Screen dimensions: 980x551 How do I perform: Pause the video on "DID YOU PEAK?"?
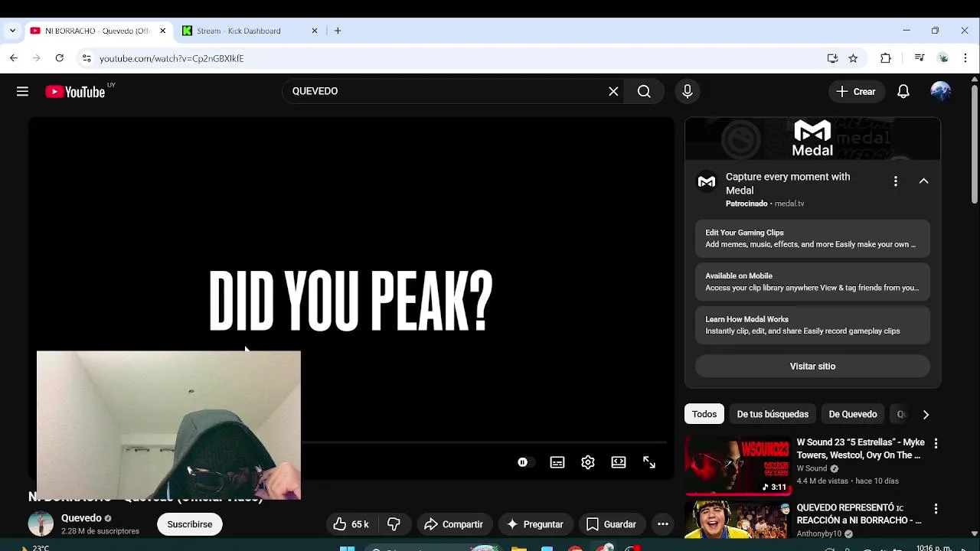coord(351,300)
